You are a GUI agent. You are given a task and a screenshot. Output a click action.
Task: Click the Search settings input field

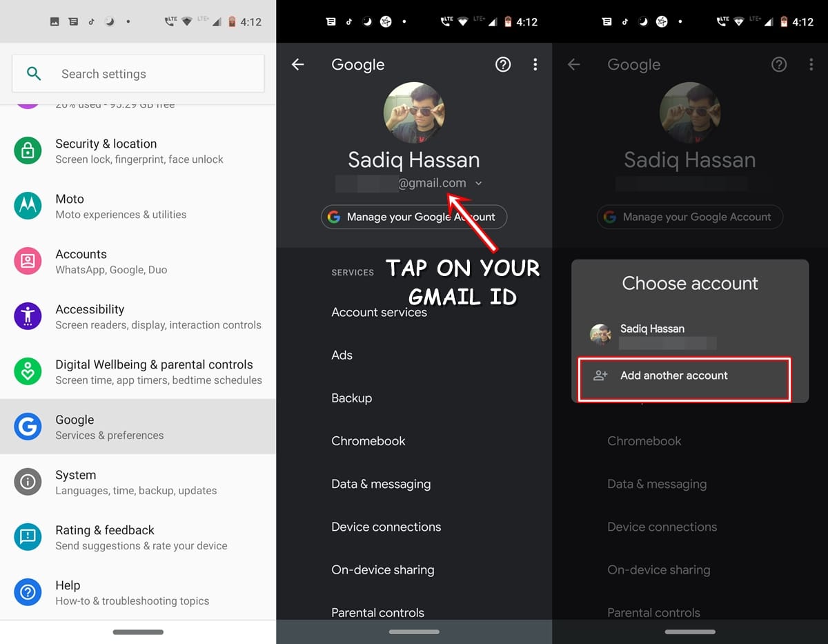138,74
